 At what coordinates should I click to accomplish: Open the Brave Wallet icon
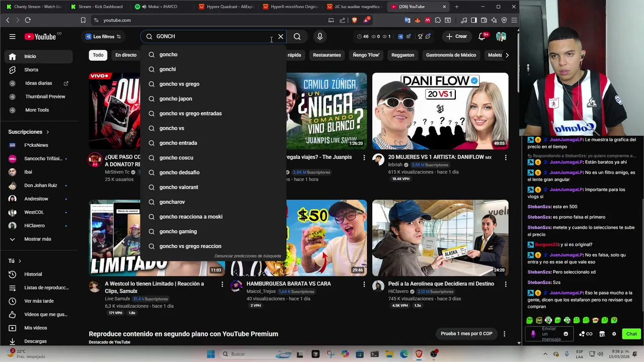tap(484, 20)
